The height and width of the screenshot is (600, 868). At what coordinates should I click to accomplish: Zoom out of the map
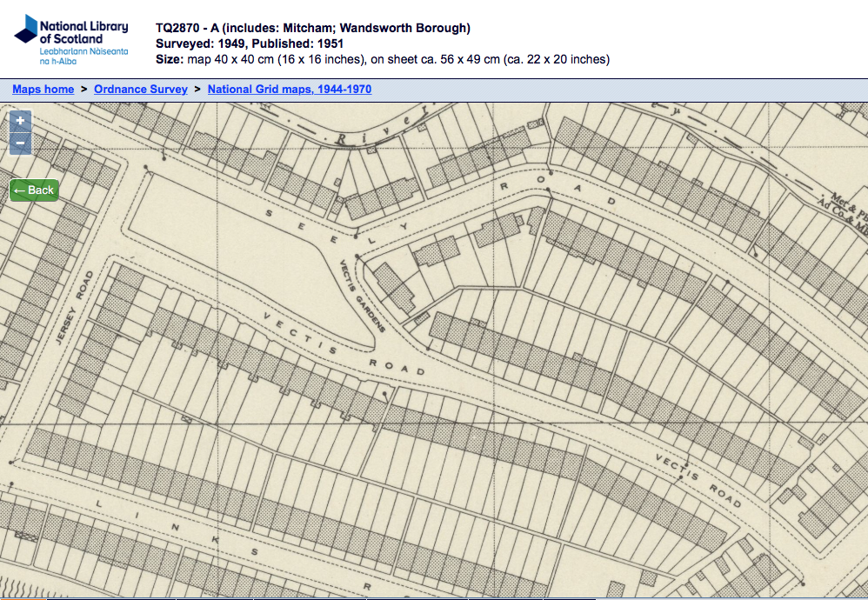[20, 143]
